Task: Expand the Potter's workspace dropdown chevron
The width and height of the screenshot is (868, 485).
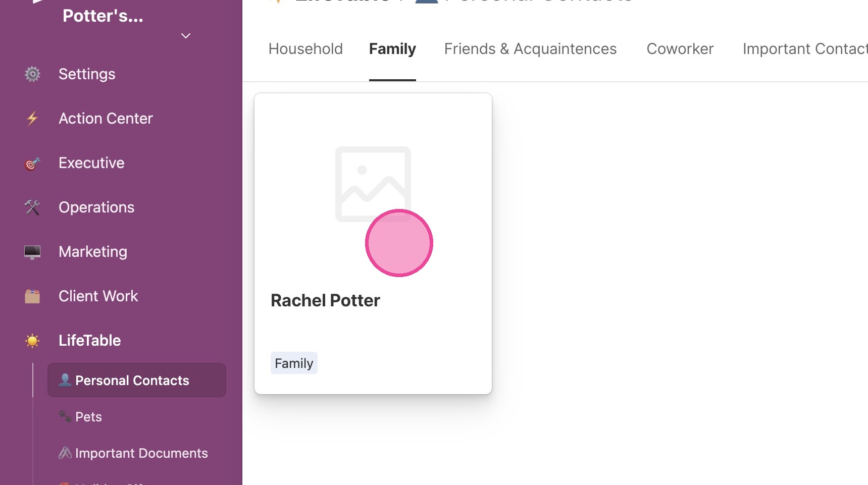Action: click(186, 36)
